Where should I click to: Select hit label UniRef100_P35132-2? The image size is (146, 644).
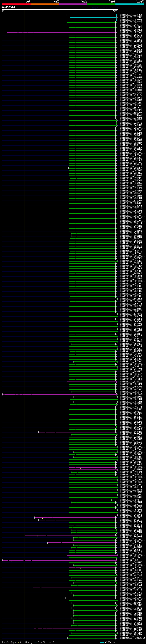[132, 638]
